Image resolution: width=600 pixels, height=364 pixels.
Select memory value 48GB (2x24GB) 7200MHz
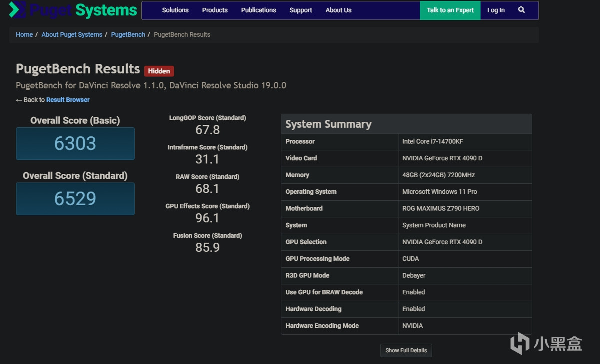pos(465,175)
